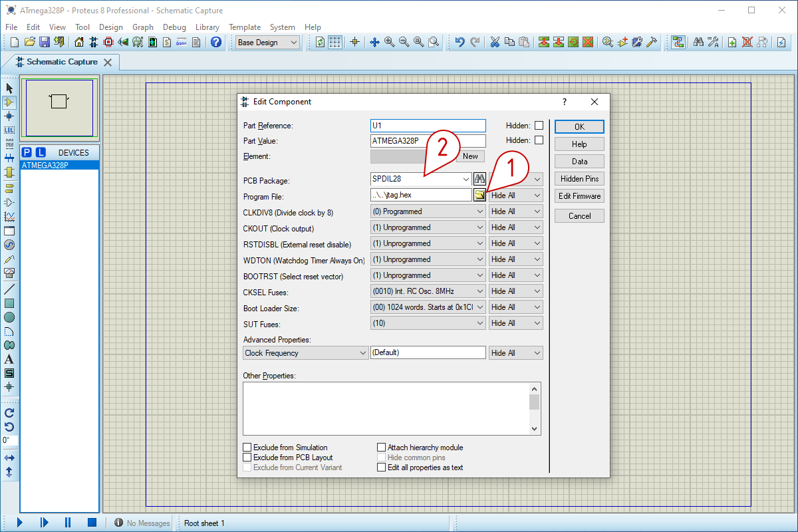
Task: Open the Template menu
Action: (245, 27)
